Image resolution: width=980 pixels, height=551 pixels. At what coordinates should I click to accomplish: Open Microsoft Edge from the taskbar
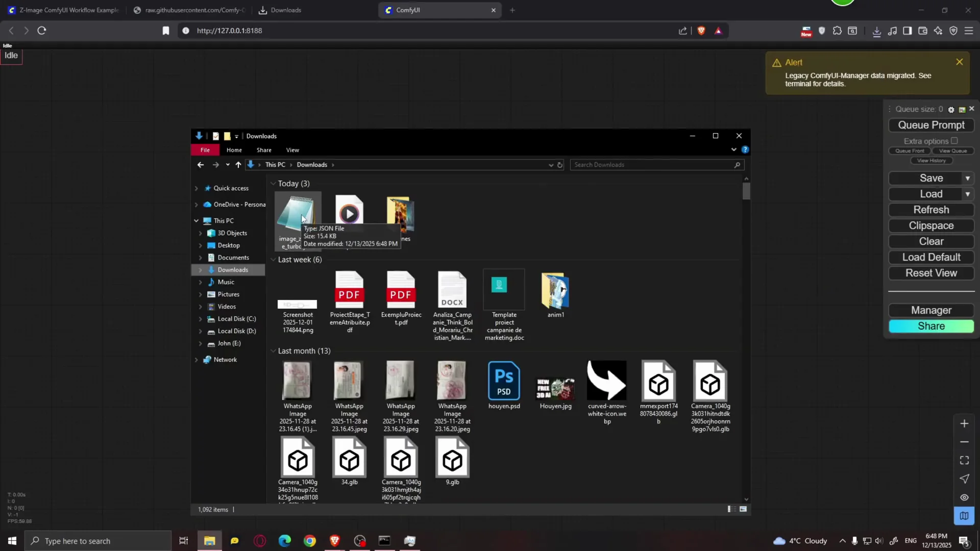(x=284, y=541)
